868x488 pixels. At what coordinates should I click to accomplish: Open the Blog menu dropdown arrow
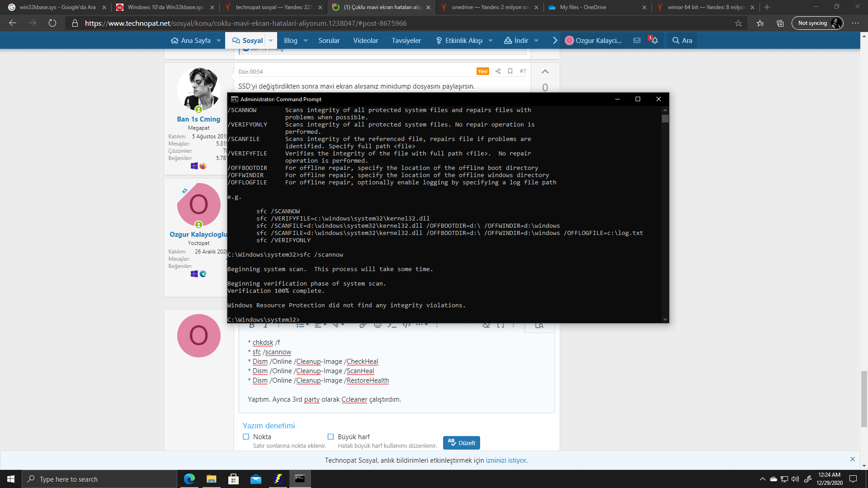click(306, 41)
